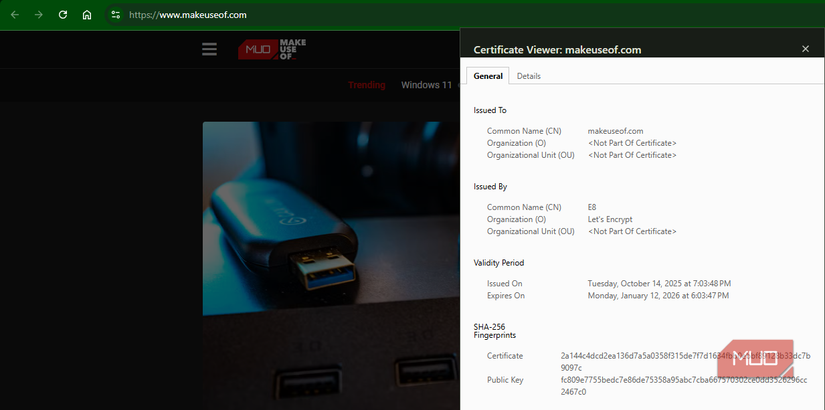
Task: Click the Expires On date value
Action: 658,296
